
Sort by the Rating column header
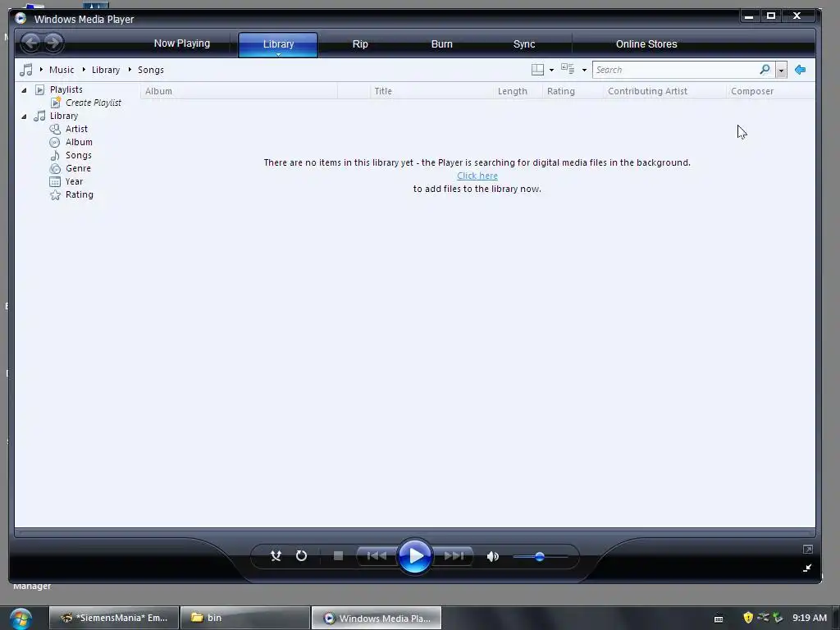coord(573,91)
